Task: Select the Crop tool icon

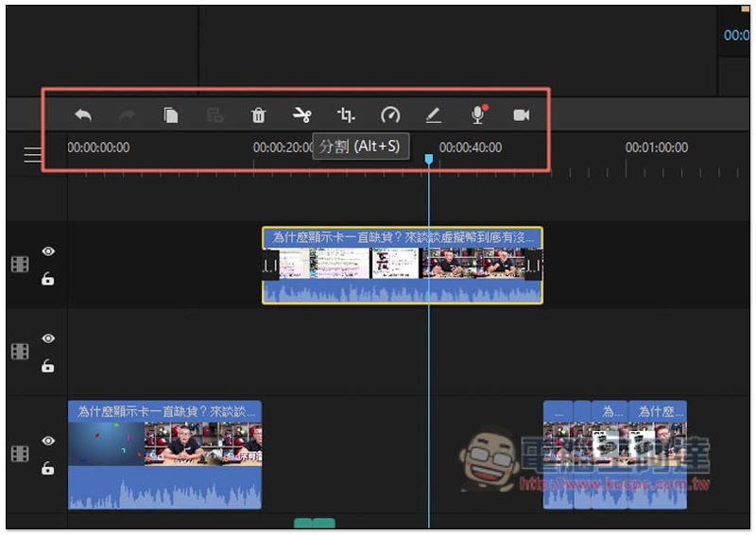Action: [346, 115]
